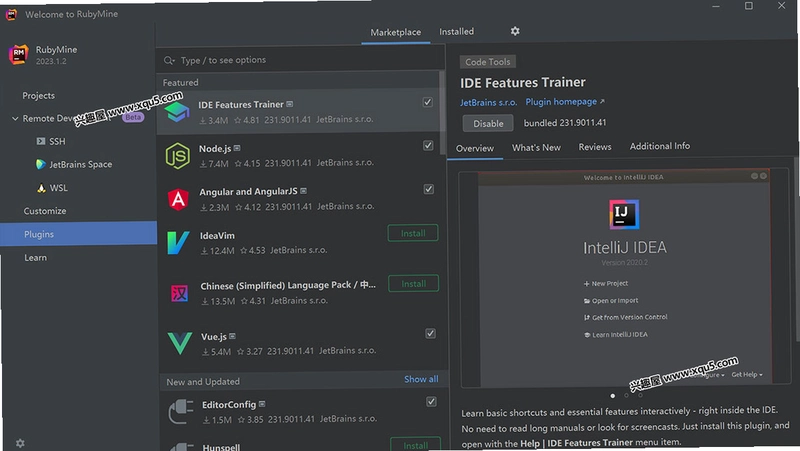Screen dimensions: 800x451
Task: Open the What's New tab
Action: coord(536,147)
